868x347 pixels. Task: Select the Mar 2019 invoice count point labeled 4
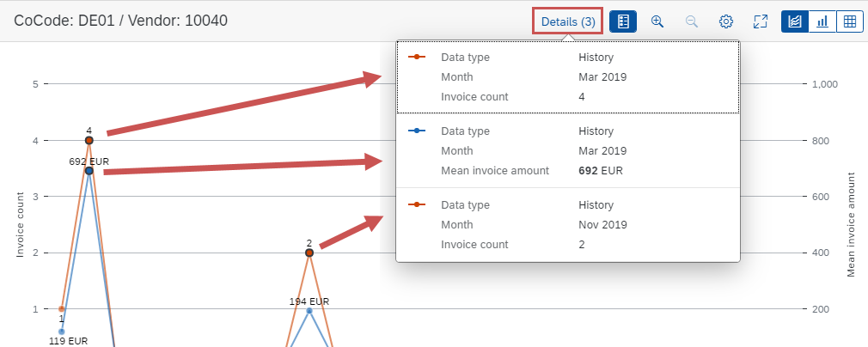(89, 141)
